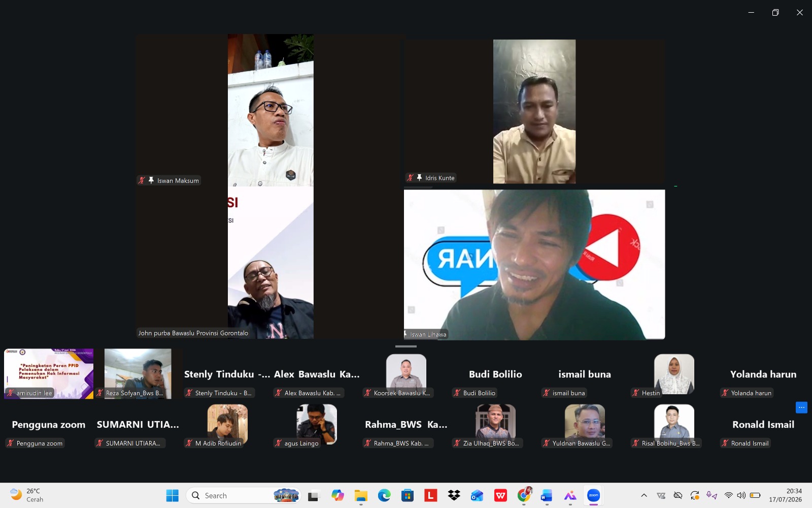Open Google Chrome from the taskbar
This screenshot has height=508, width=812.
tap(524, 495)
